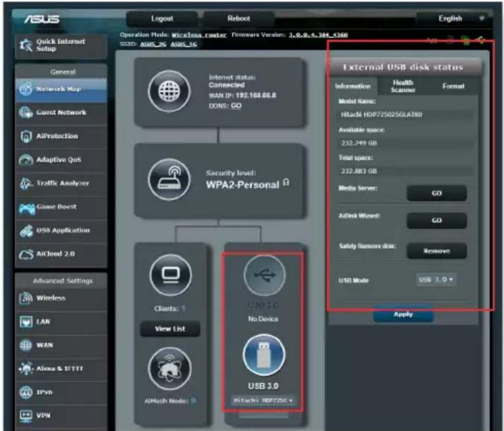Click the Adaptive QoS gauge icon
This screenshot has width=504, height=431.
click(x=26, y=160)
